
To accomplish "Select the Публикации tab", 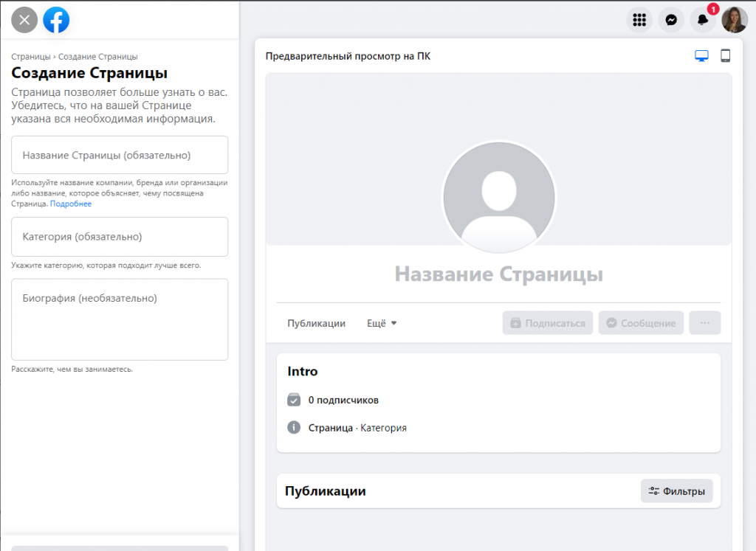I will point(316,323).
